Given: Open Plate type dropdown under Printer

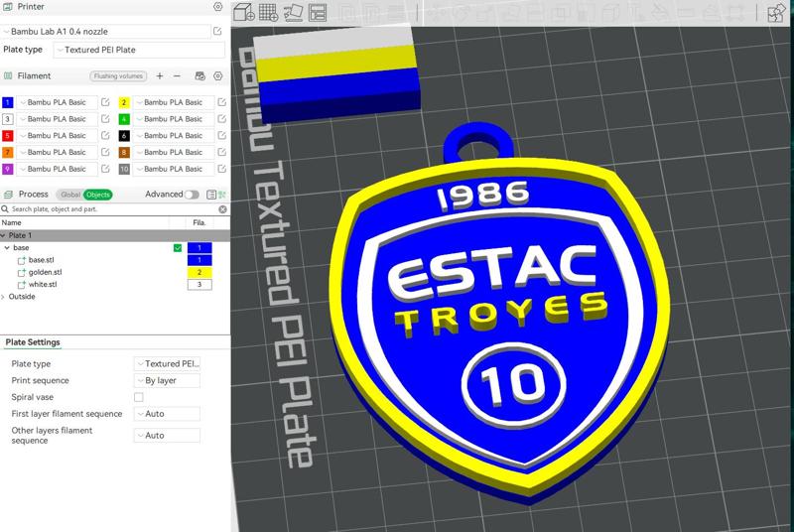Looking at the screenshot, I should coord(139,50).
